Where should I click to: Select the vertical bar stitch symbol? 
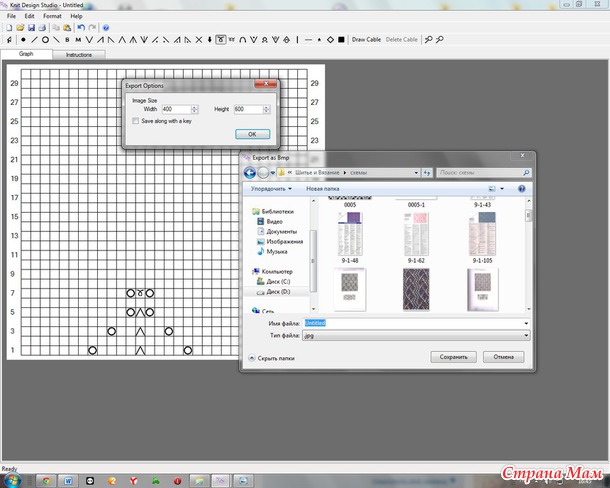pyautogui.click(x=297, y=39)
